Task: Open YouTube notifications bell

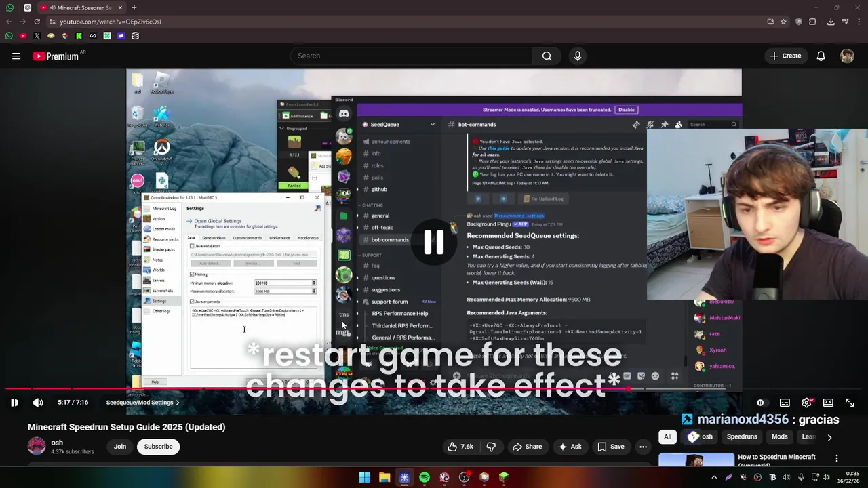Action: [x=821, y=56]
